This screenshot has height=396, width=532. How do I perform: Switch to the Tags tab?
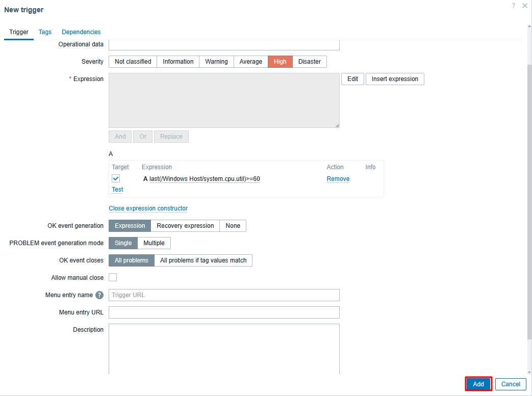point(45,32)
